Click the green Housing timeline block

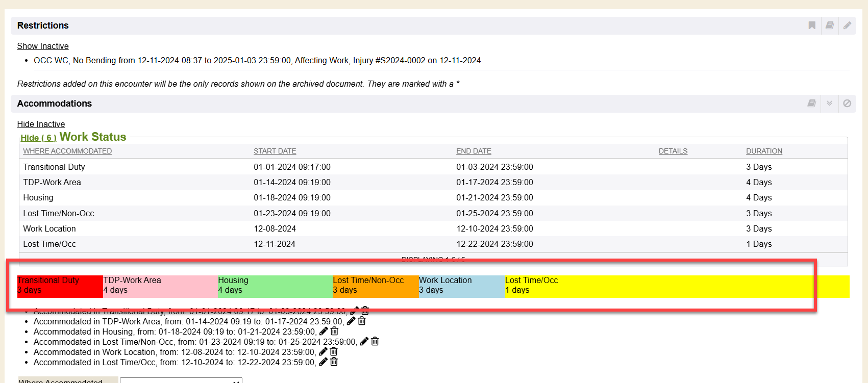tap(275, 286)
